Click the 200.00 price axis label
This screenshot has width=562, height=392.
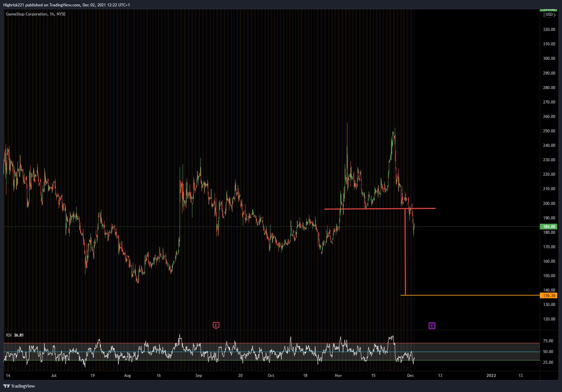pyautogui.click(x=549, y=204)
